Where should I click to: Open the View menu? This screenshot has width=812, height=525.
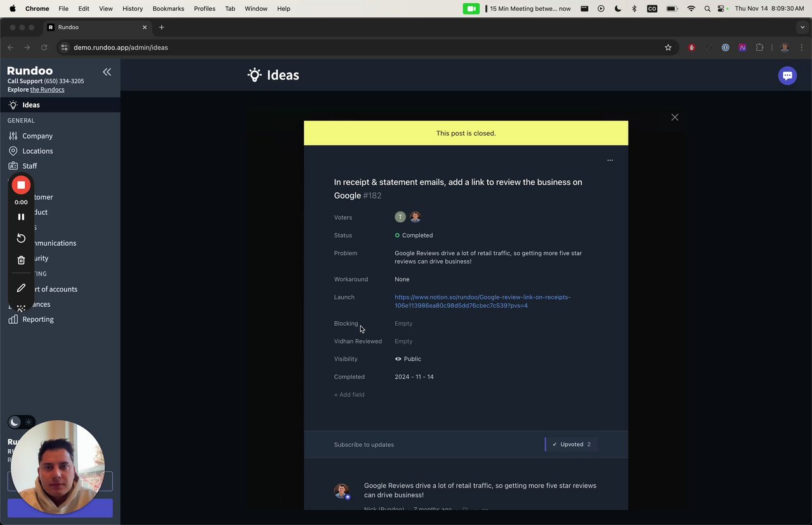[x=106, y=9]
